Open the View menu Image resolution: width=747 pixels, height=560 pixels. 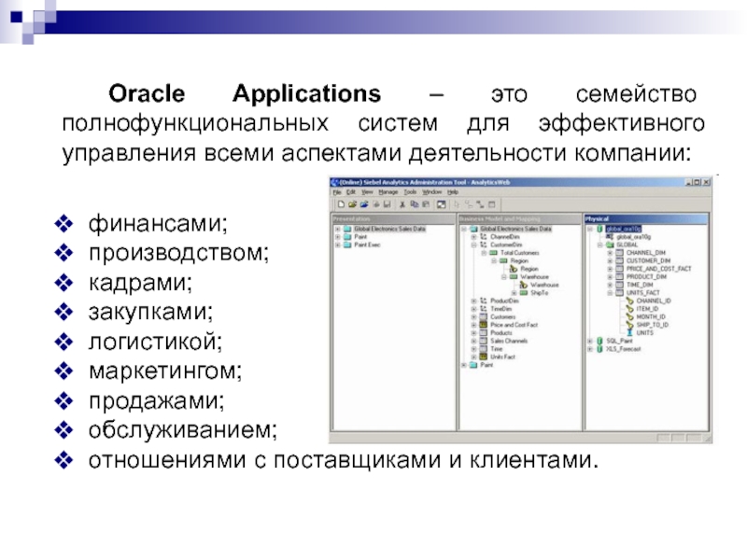click(367, 192)
